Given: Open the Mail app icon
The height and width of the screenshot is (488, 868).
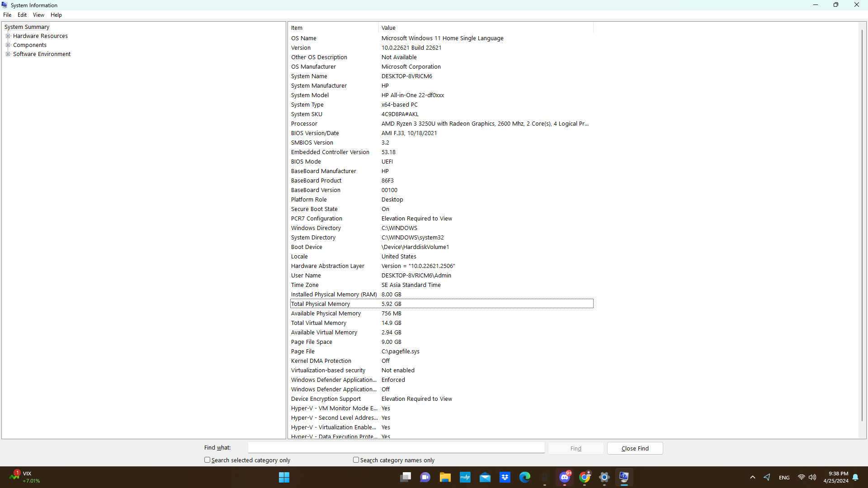Looking at the screenshot, I should point(485,477).
